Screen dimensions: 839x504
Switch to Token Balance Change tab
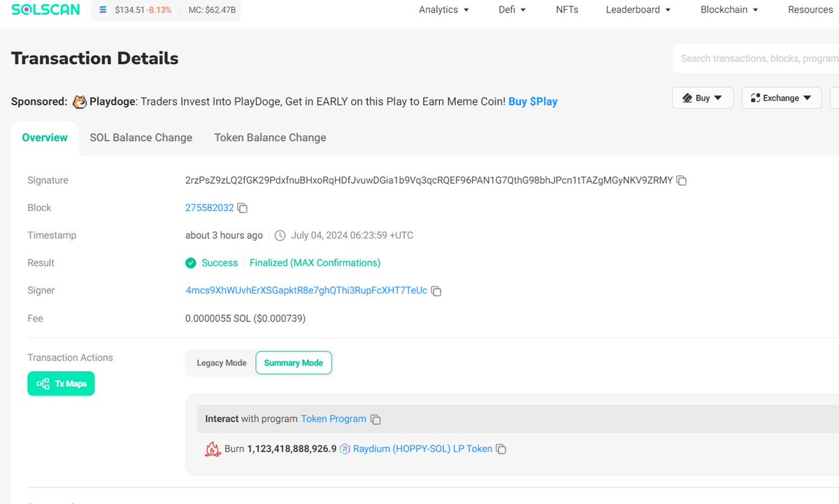coord(270,138)
